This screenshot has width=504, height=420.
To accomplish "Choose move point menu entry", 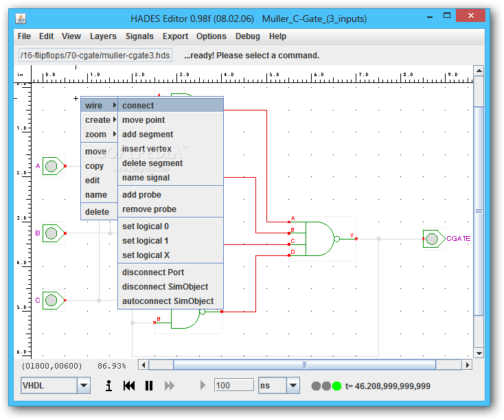I will click(171, 120).
